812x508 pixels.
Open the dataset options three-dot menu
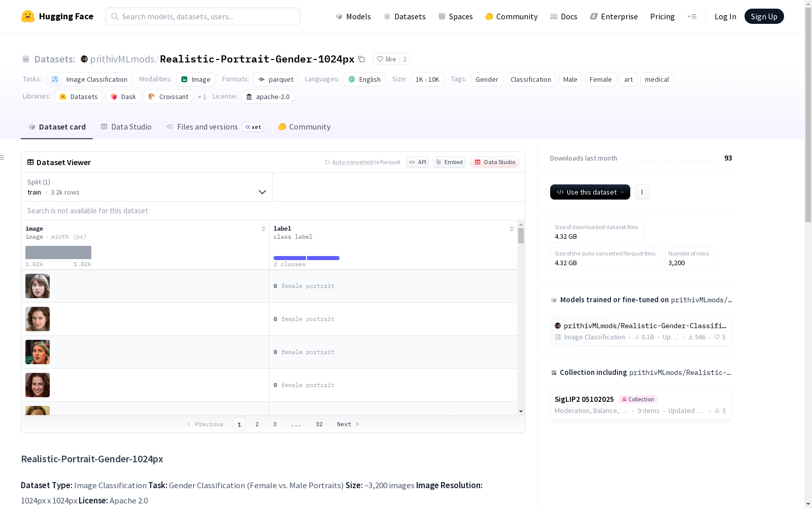click(642, 192)
